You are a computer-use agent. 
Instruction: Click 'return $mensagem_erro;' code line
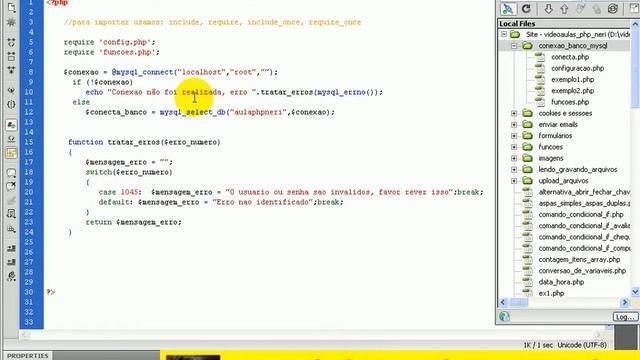[x=133, y=222]
